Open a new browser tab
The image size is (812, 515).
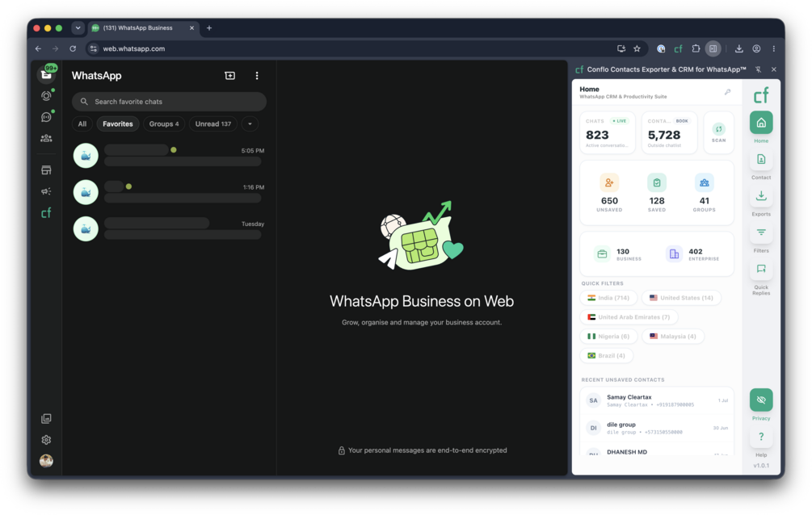click(x=209, y=28)
